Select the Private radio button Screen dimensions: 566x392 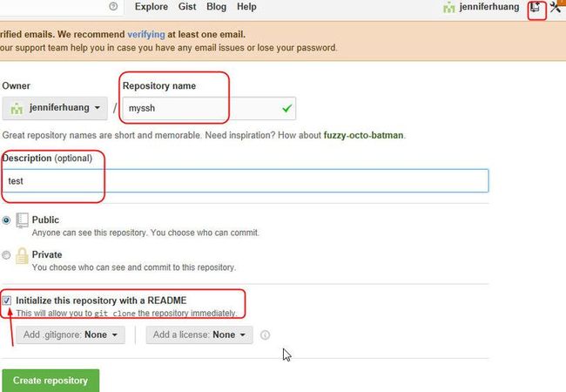[x=6, y=255]
